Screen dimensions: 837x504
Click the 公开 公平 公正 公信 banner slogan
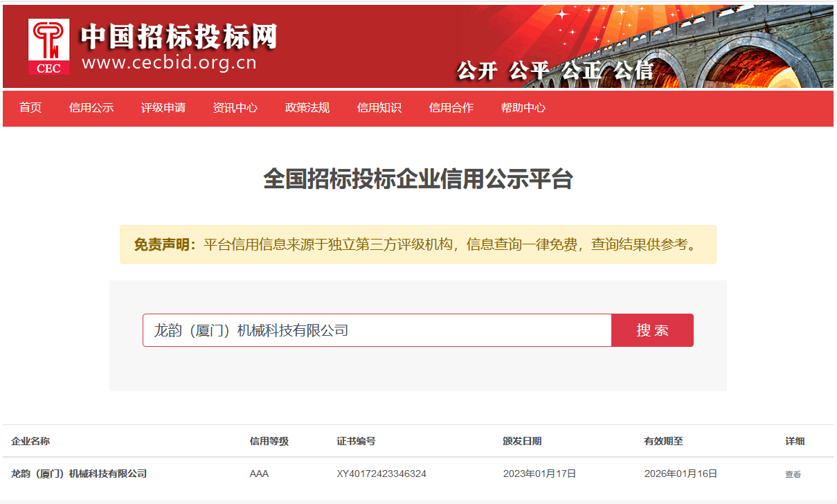(555, 71)
